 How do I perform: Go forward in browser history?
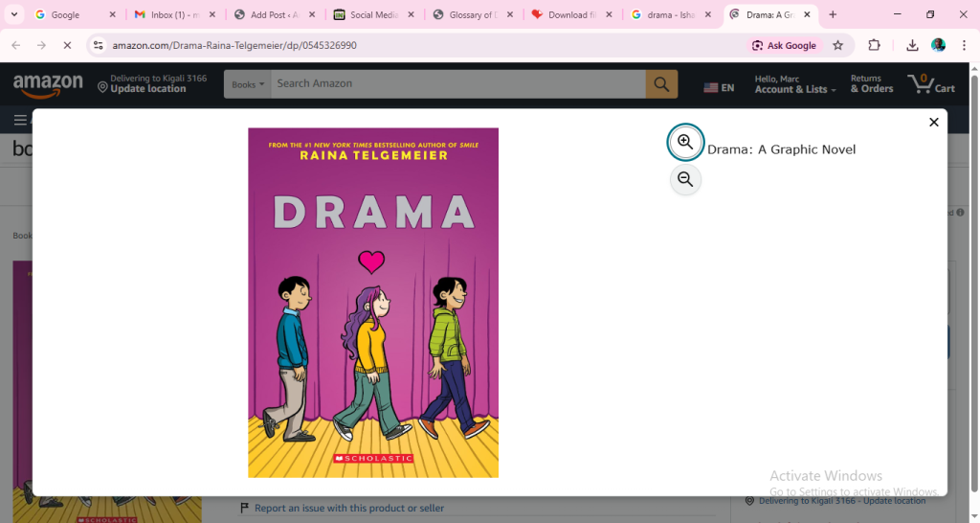coord(41,45)
